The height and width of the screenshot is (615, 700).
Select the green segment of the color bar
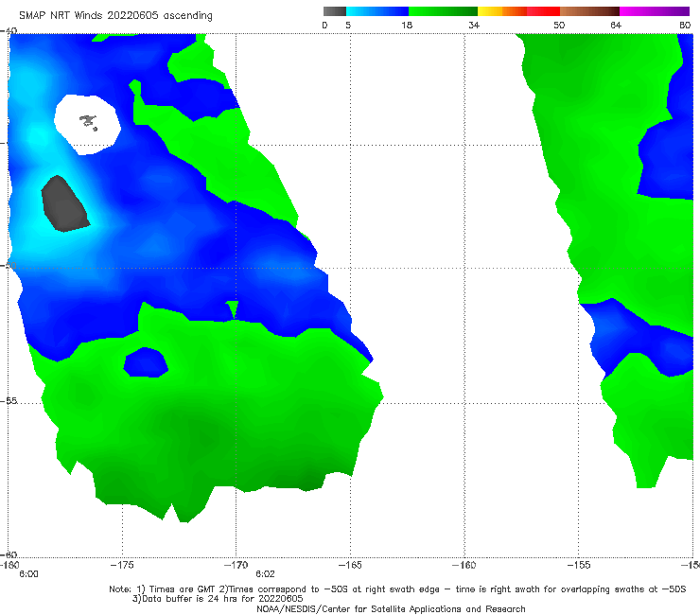click(443, 11)
